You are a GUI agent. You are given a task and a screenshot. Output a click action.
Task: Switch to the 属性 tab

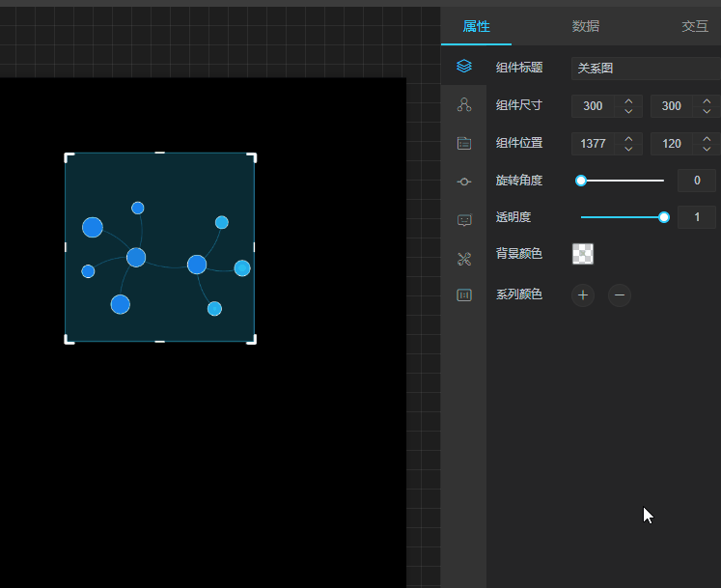[x=476, y=26]
